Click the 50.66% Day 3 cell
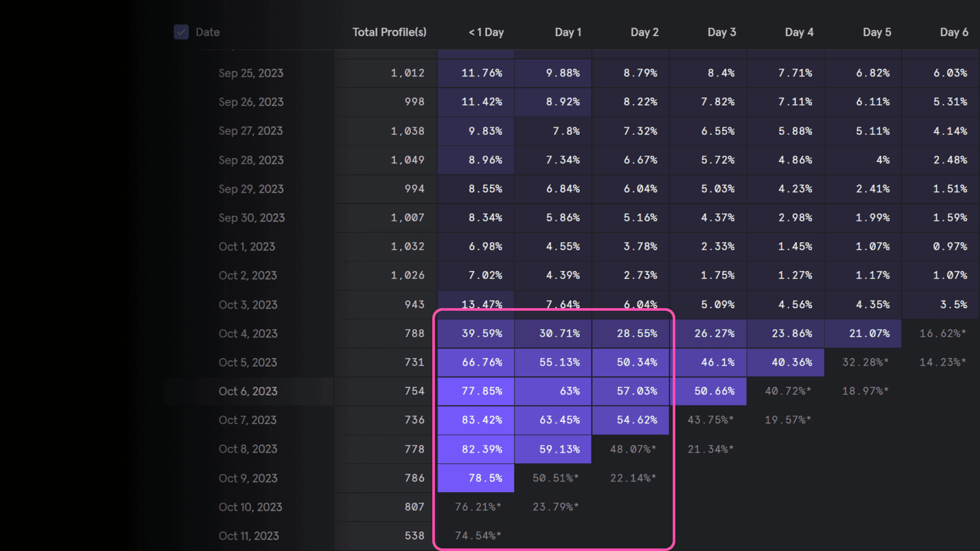 pyautogui.click(x=714, y=391)
